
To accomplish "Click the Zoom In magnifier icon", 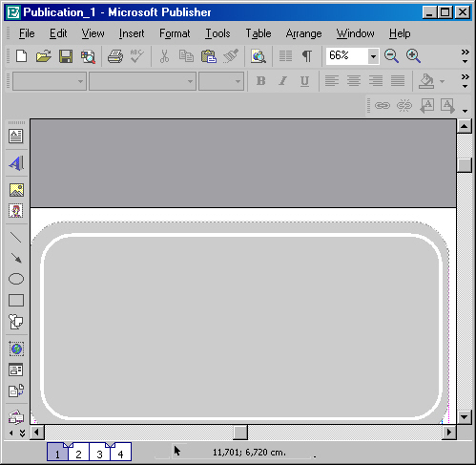I will 413,56.
